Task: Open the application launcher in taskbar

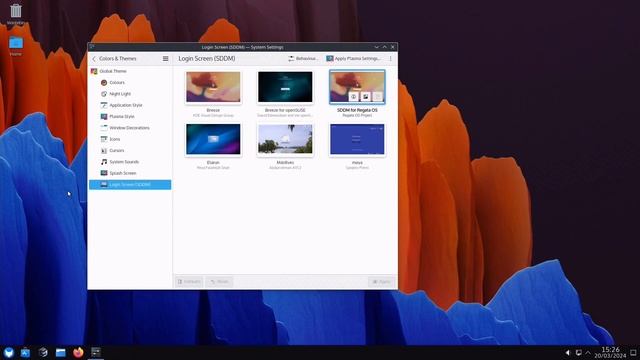Action: click(x=9, y=352)
